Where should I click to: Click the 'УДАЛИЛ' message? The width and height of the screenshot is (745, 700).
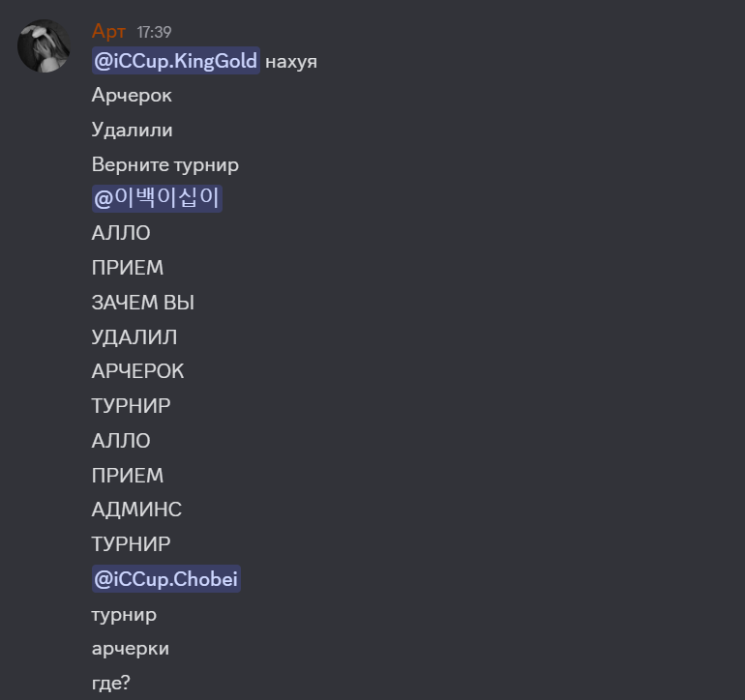pyautogui.click(x=134, y=337)
